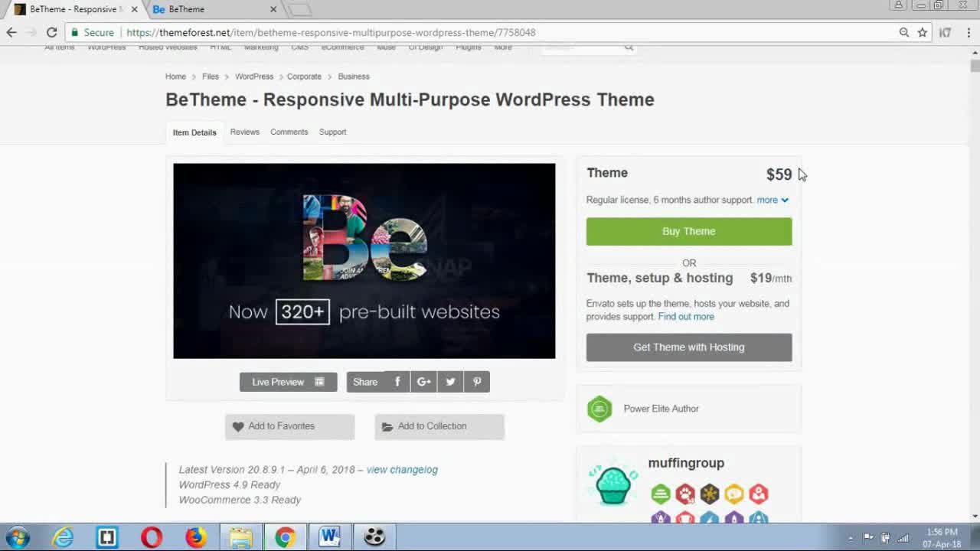The width and height of the screenshot is (980, 551).
Task: Close the second BeTheme tab
Action: pyautogui.click(x=273, y=9)
